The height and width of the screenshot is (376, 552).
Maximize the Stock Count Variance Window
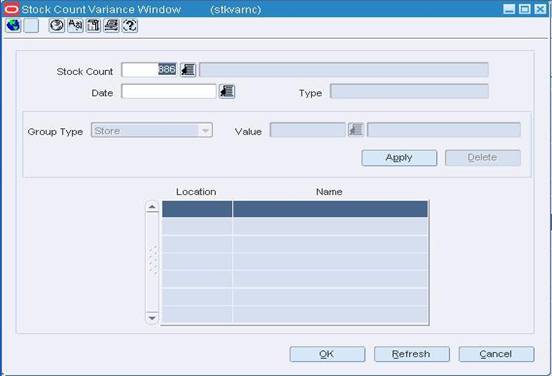coord(525,9)
